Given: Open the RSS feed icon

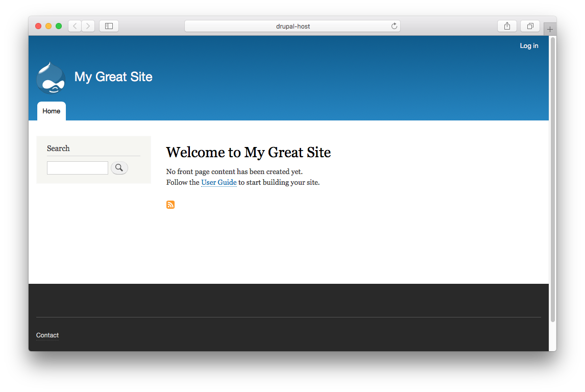Looking at the screenshot, I should point(170,204).
